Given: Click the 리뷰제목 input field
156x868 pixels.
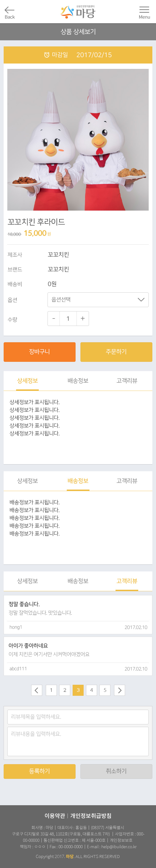Looking at the screenshot, I should click(78, 717).
